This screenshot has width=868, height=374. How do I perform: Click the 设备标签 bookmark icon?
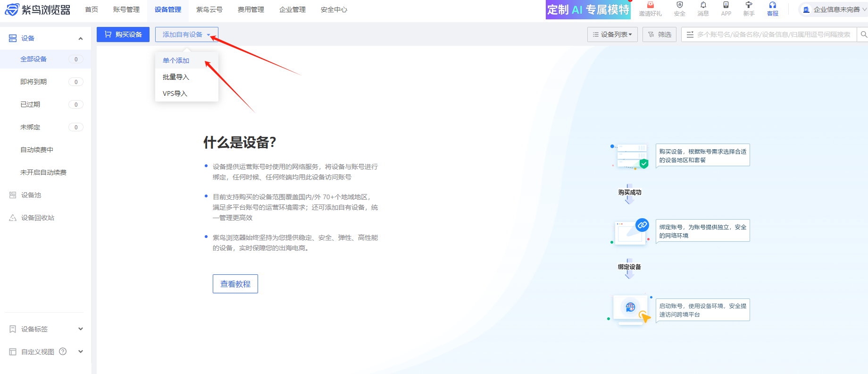[13, 329]
